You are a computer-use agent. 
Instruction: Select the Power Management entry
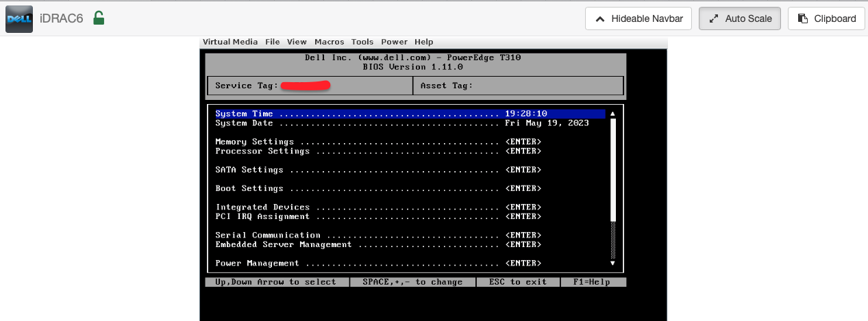(x=378, y=264)
